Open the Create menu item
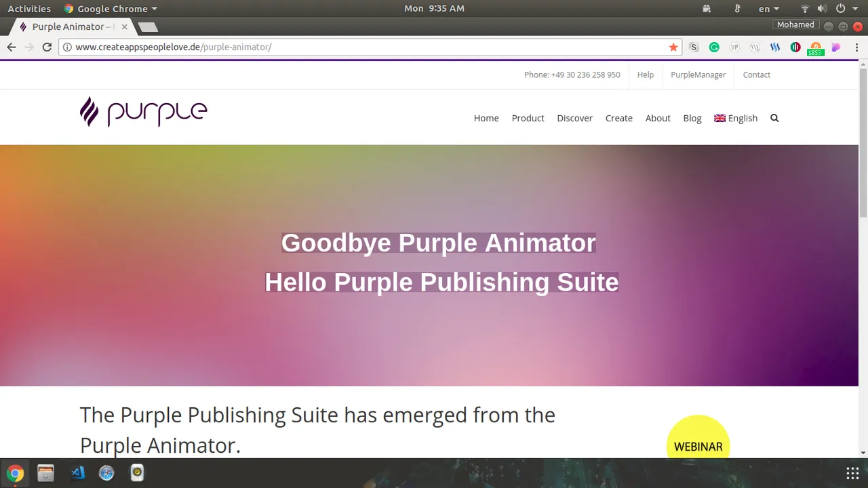 pos(618,118)
